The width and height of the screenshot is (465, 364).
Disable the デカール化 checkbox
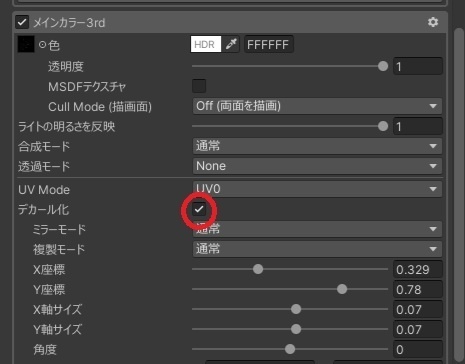click(x=199, y=209)
